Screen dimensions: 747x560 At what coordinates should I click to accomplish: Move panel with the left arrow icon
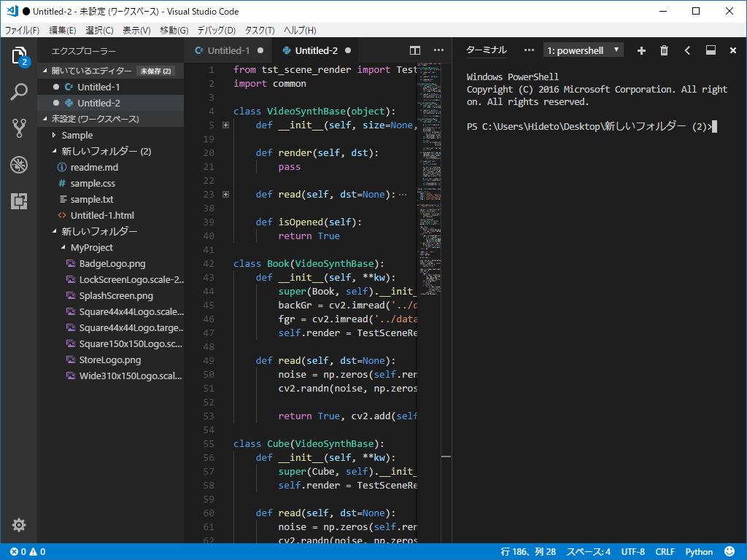687,50
